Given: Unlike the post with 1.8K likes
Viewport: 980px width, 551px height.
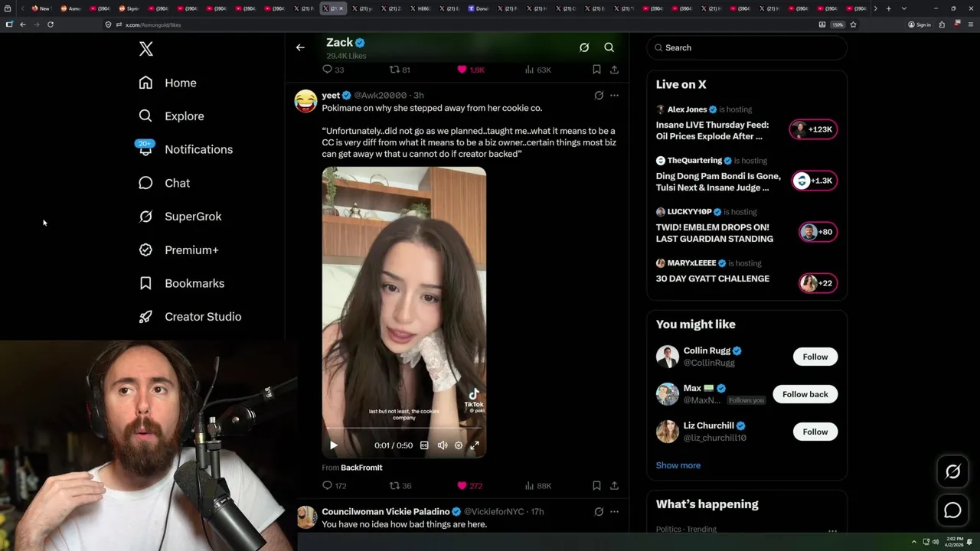Looking at the screenshot, I should click(x=471, y=70).
